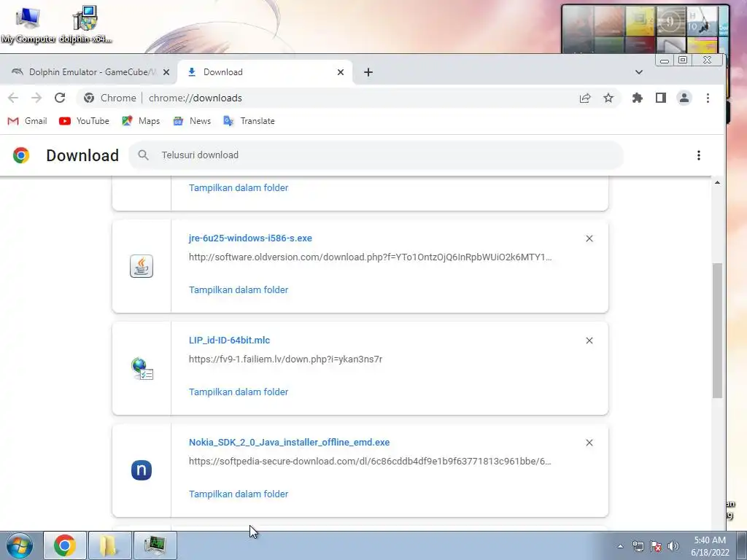
Task: Remove jre-6u25-windows-i586-s.exe from list
Action: (589, 238)
